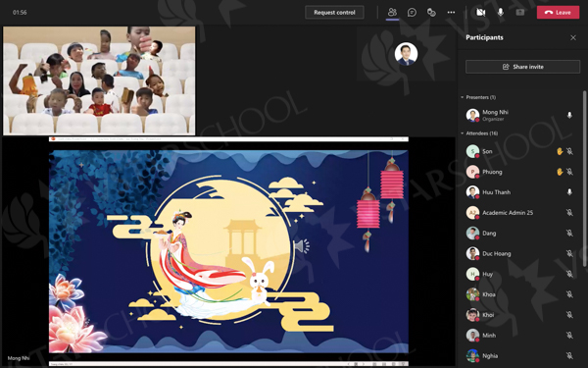The height and width of the screenshot is (368, 588).
Task: Click Phuong's raised hand icon
Action: click(x=560, y=172)
